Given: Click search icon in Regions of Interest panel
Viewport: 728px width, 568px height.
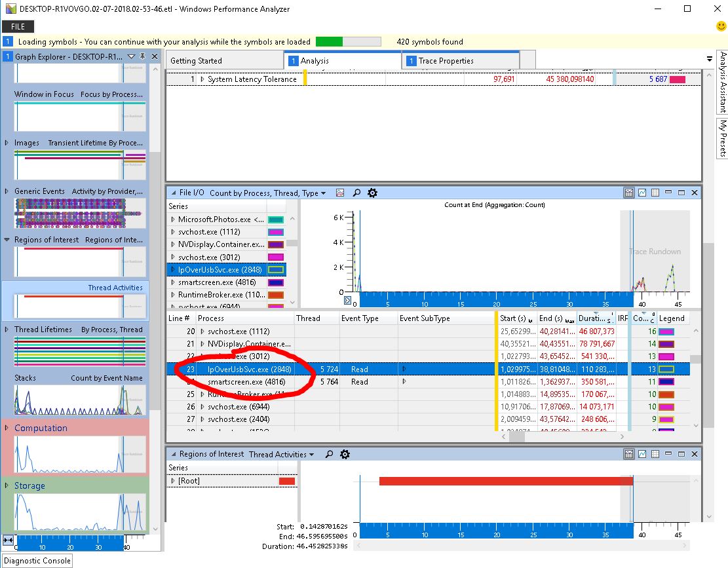Looking at the screenshot, I should click(329, 454).
